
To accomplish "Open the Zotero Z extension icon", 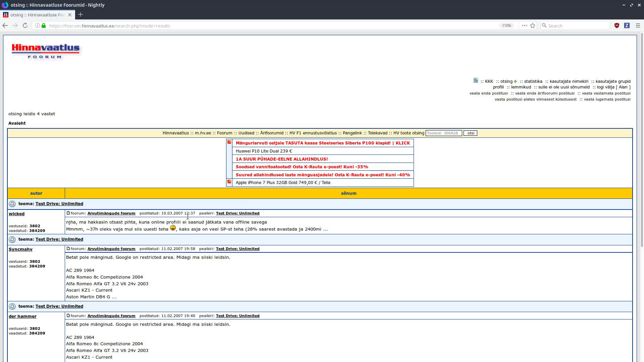I will click(x=627, y=25).
